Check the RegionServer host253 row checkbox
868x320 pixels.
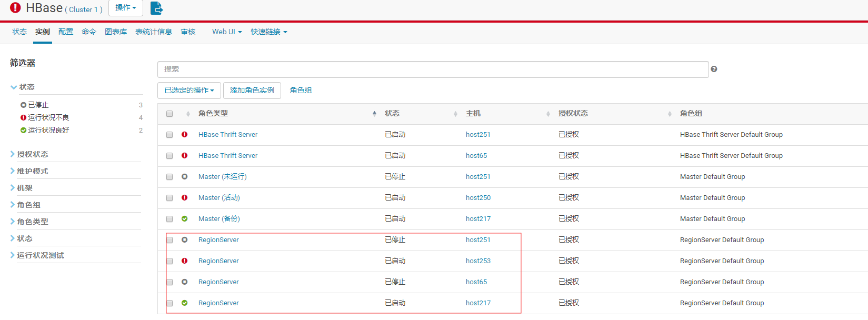click(169, 261)
